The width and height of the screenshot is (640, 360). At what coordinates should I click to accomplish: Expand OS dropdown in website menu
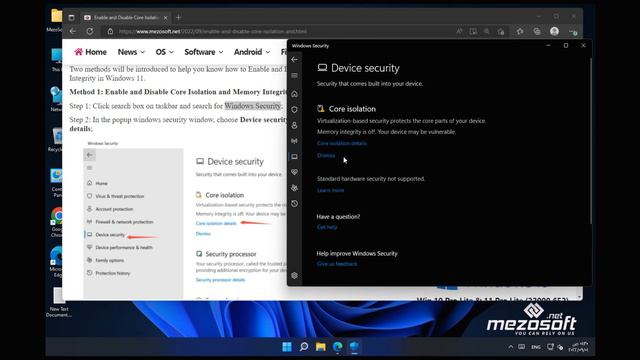click(164, 52)
